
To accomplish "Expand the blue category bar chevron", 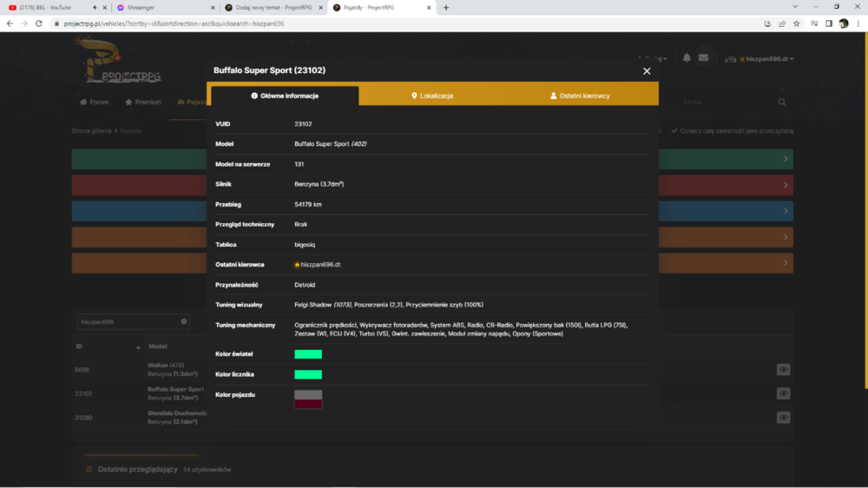I will point(786,211).
